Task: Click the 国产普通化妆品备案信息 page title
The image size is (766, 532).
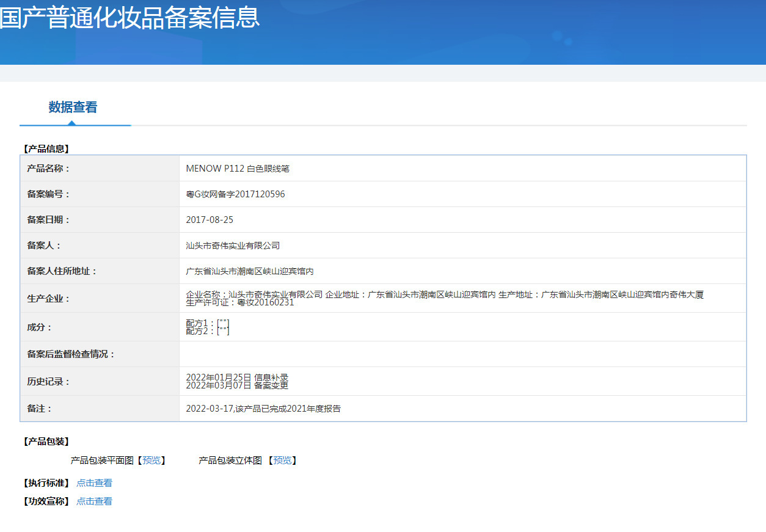Action: [130, 17]
